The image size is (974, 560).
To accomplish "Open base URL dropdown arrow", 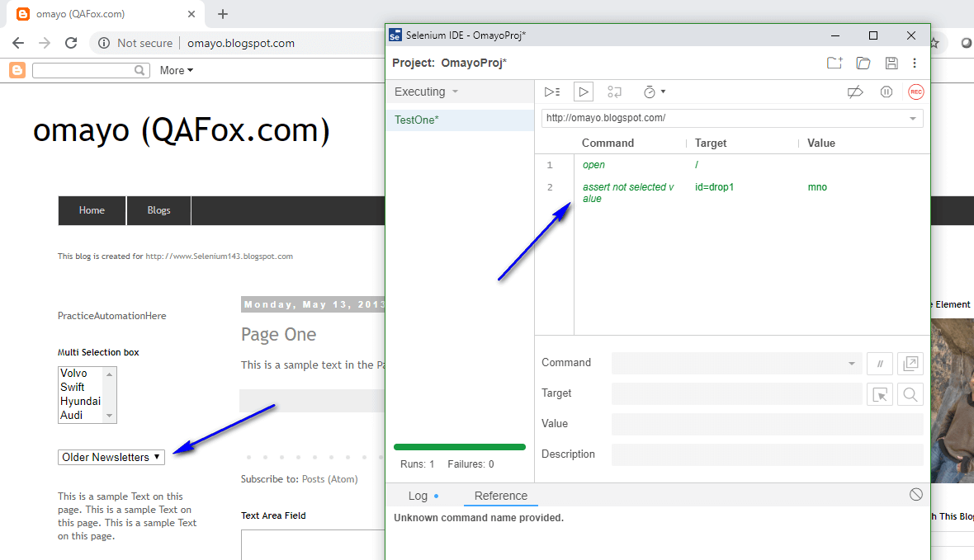I will pos(912,118).
